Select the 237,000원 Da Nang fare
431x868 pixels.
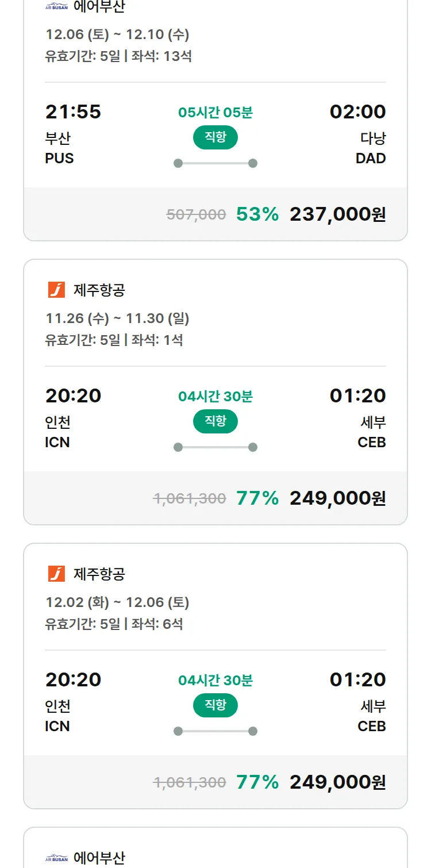tap(337, 214)
